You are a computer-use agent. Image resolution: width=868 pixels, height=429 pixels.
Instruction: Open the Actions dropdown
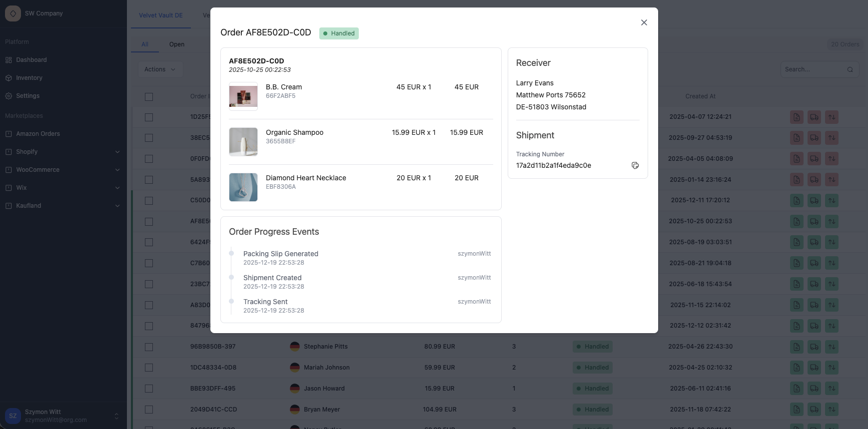tap(160, 69)
